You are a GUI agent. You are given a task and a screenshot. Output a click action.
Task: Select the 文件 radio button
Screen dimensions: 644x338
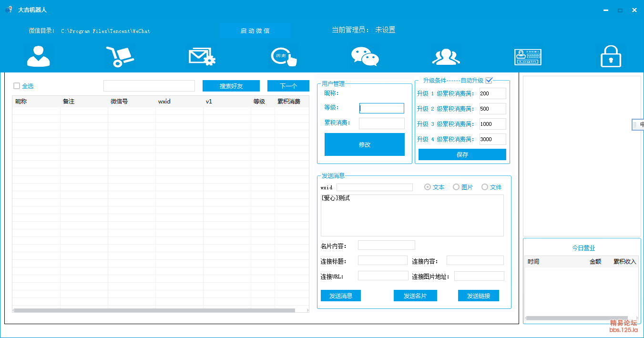point(485,187)
